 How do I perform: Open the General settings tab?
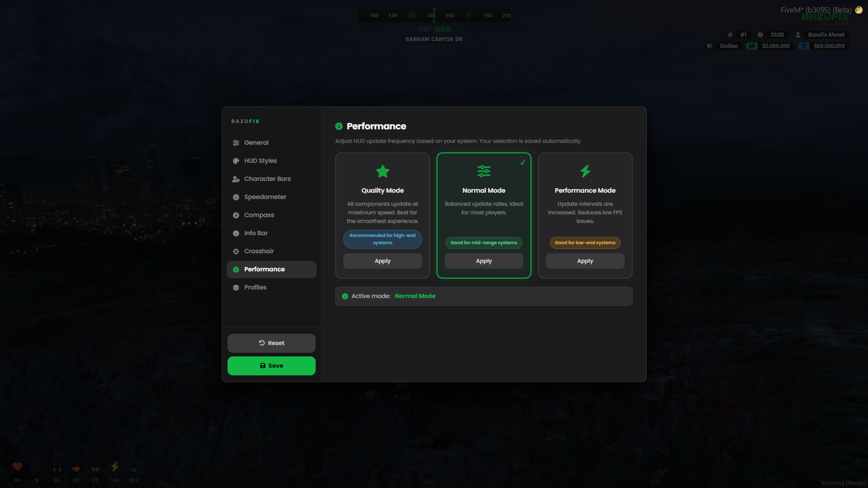click(271, 142)
